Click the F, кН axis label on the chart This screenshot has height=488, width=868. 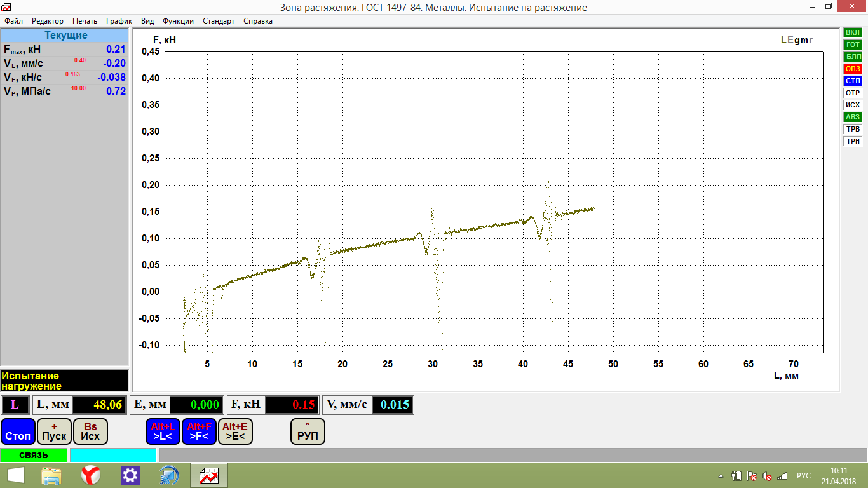[165, 39]
